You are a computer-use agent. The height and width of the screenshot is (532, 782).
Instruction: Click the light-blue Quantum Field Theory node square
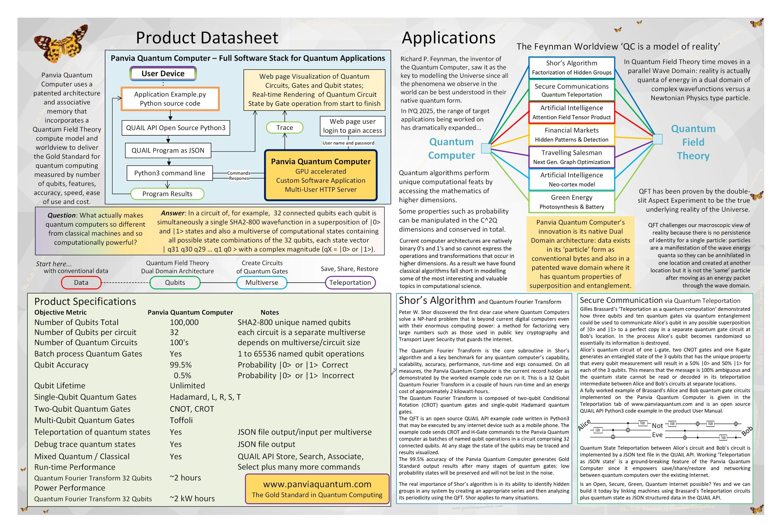coord(657,139)
